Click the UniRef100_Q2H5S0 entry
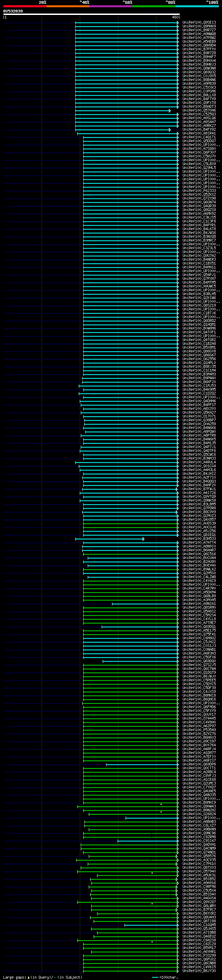Viewport: 222px width, 980px height. [199, 573]
